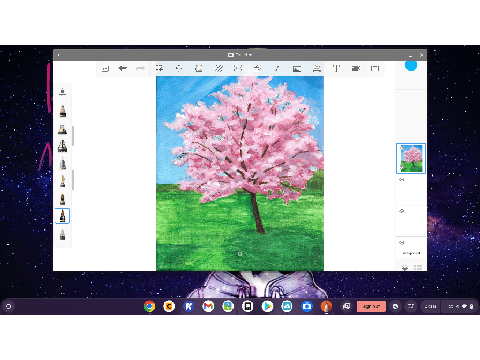This screenshot has height=360, width=480.
Task: Toggle the interface with the last toolbar icon
Action: click(x=375, y=68)
